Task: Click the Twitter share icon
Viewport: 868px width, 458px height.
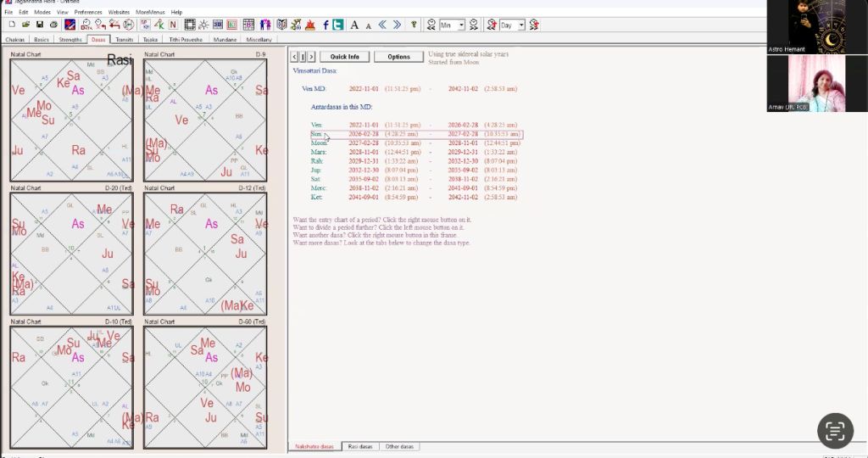Action: point(337,25)
